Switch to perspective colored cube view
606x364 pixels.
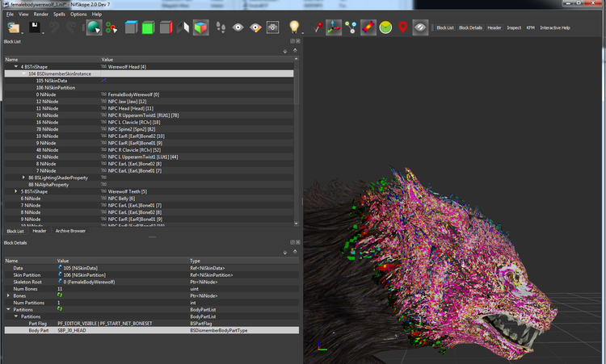pyautogui.click(x=200, y=27)
